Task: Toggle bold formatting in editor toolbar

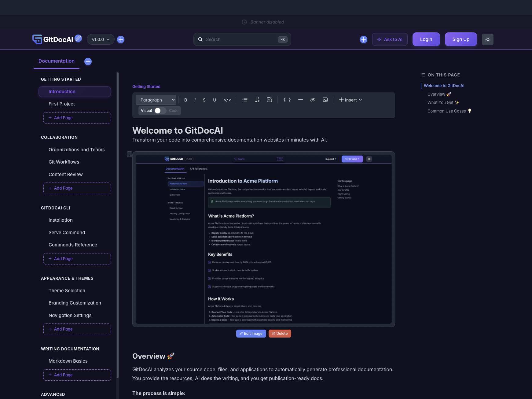Action: point(185,100)
